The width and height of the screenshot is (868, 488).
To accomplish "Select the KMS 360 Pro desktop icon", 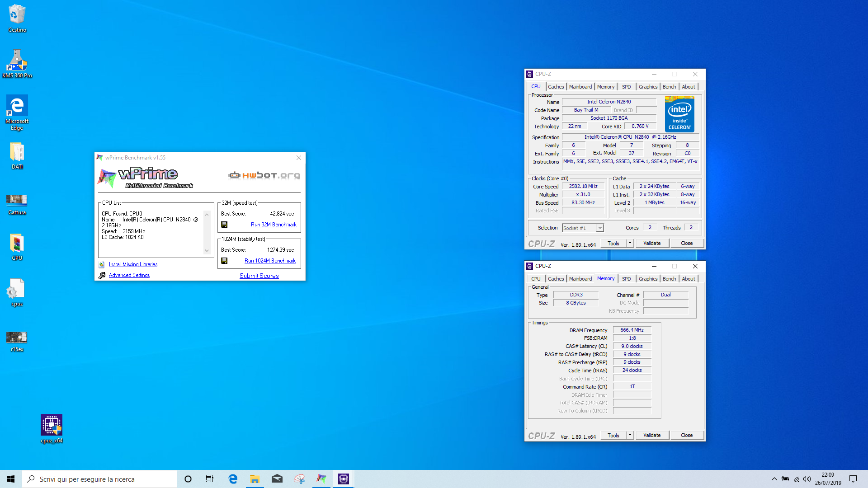I will (17, 63).
